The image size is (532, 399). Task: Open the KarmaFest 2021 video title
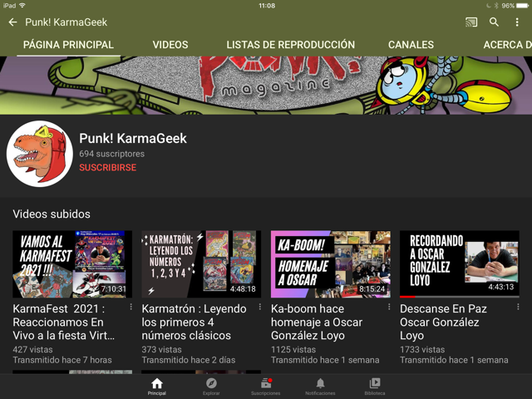pyautogui.click(x=64, y=322)
